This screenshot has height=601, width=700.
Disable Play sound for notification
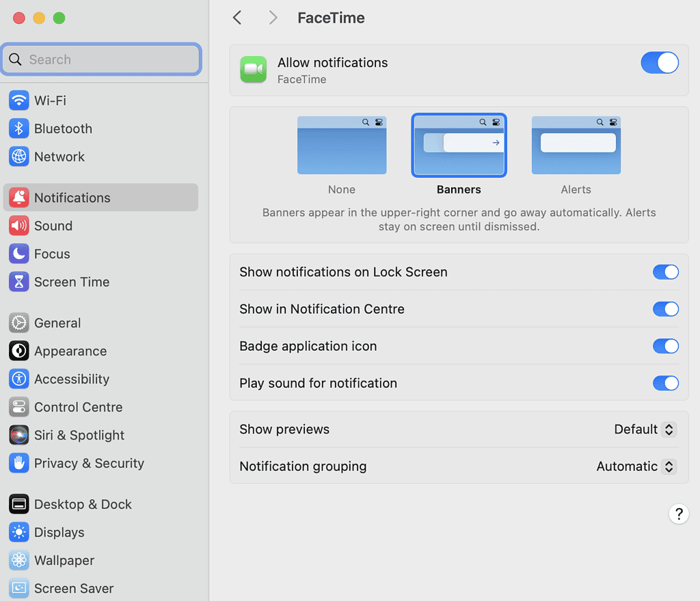click(x=665, y=383)
